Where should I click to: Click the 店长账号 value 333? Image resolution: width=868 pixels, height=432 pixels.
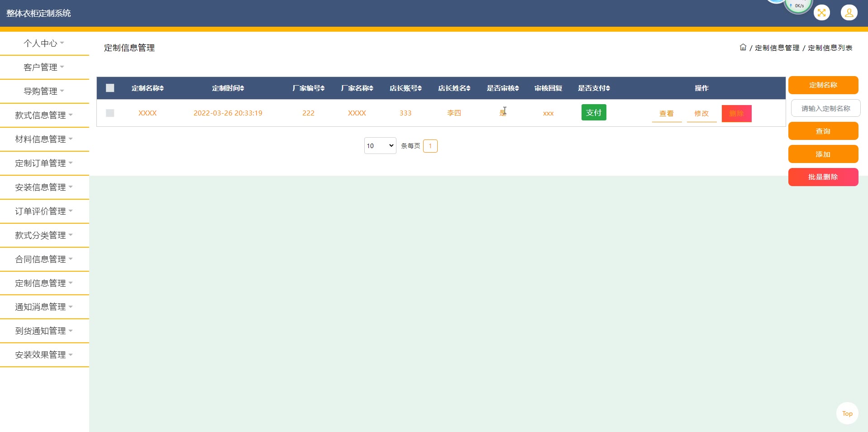[405, 113]
